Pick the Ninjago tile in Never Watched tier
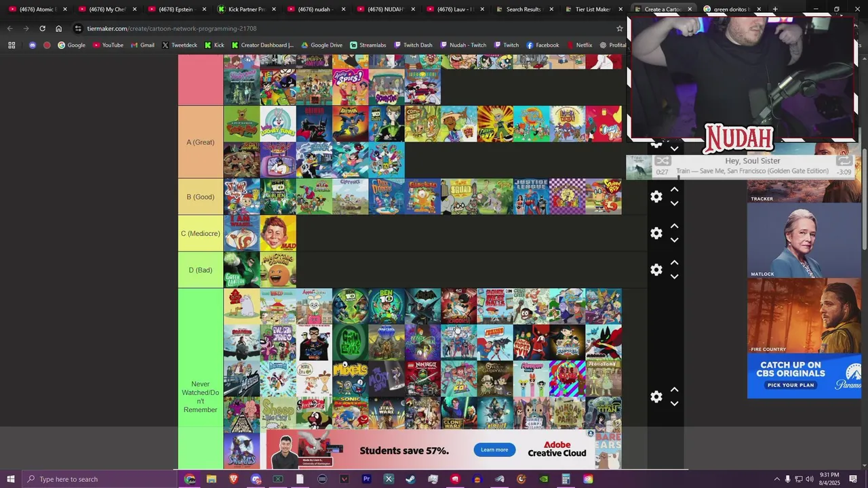The height and width of the screenshot is (488, 868). 423,378
